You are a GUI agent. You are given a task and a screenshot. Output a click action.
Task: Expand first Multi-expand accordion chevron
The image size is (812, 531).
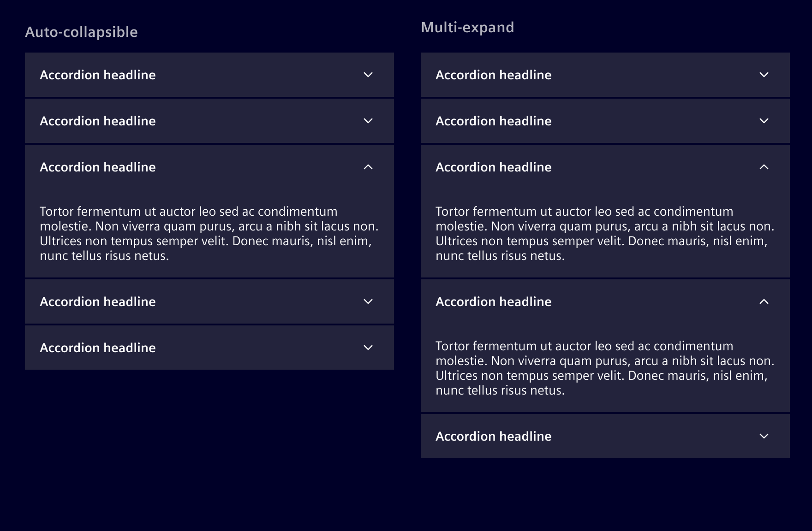764,75
